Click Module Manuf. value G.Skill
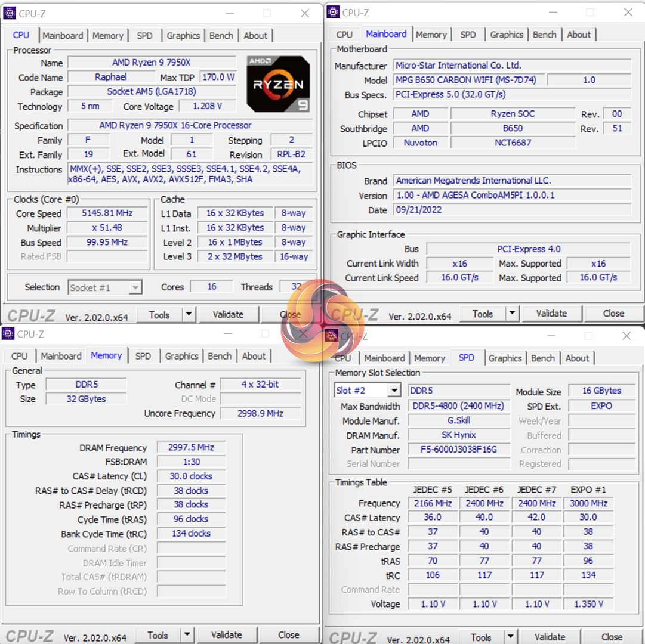 [x=458, y=420]
